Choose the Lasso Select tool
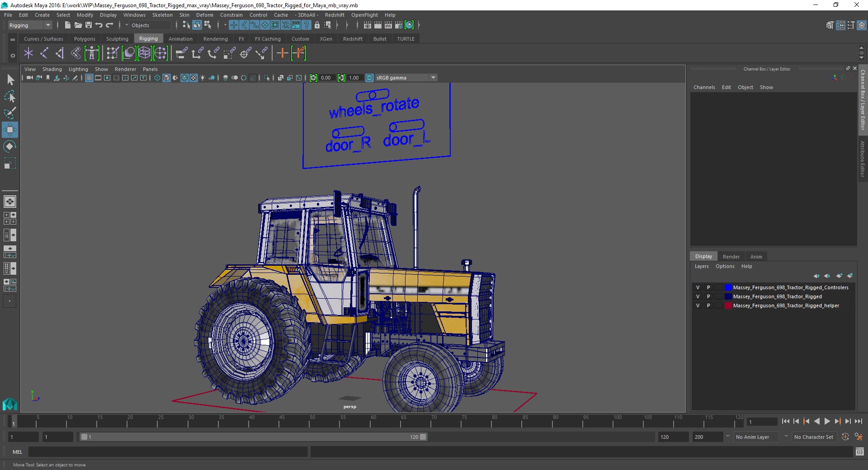Screen dimensions: 868x470 pos(10,97)
